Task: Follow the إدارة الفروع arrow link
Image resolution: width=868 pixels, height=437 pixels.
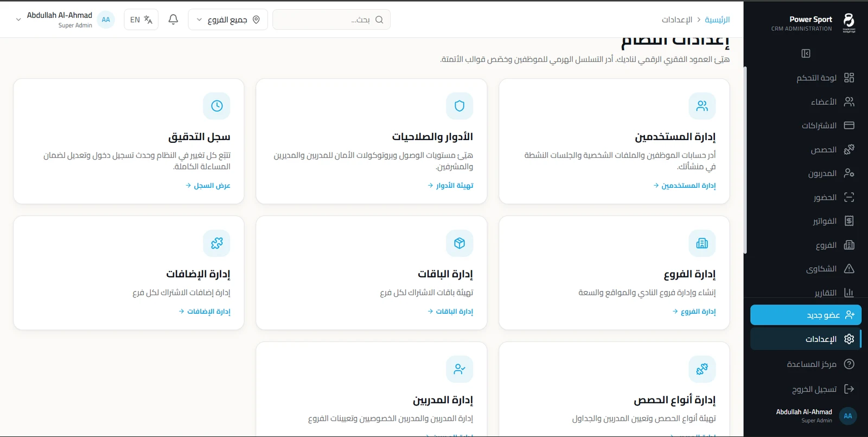Action: click(694, 312)
